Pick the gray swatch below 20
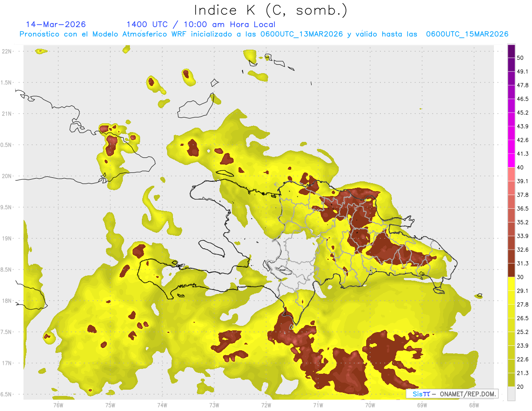Viewport: 532px width, 411px height. click(x=511, y=394)
